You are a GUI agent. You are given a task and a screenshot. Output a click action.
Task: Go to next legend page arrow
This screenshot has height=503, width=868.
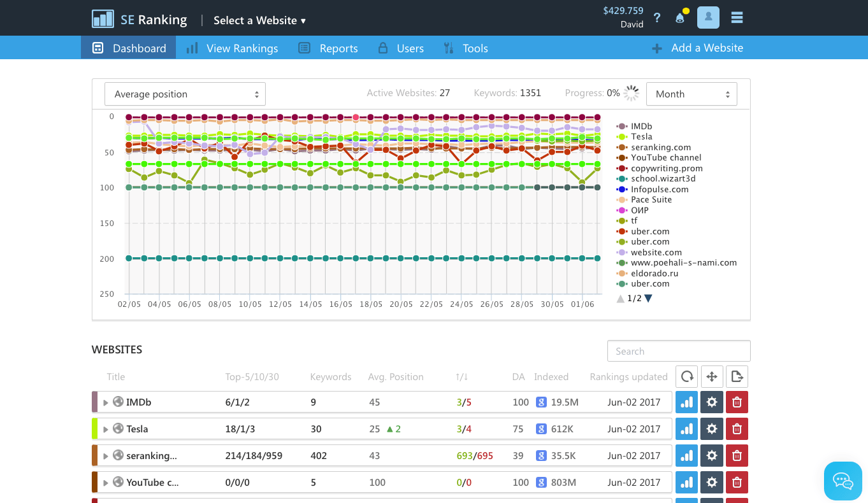point(648,298)
